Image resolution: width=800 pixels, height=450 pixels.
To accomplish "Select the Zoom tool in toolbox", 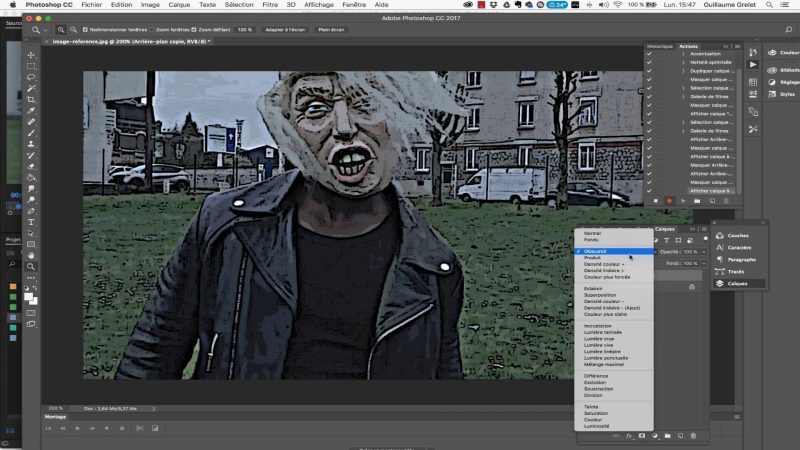I will pos(31,266).
